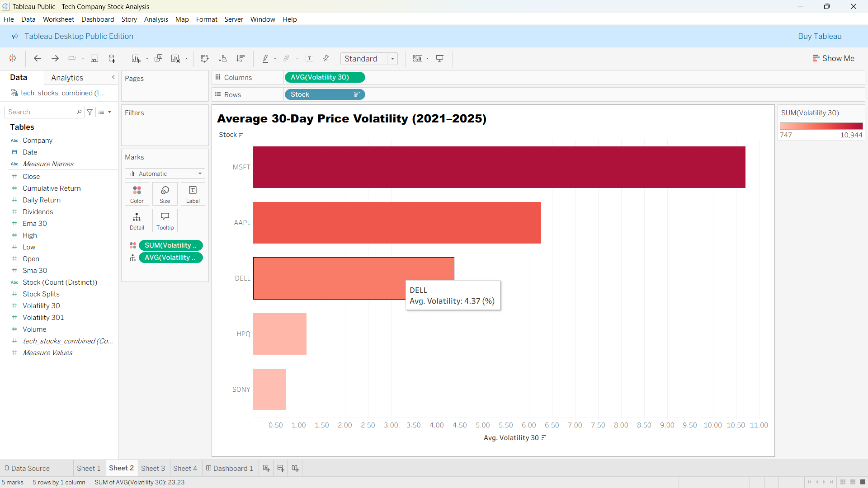This screenshot has width=868, height=488.
Task: Select the AVG(Volatility 30) pill in Columns
Action: click(325, 77)
